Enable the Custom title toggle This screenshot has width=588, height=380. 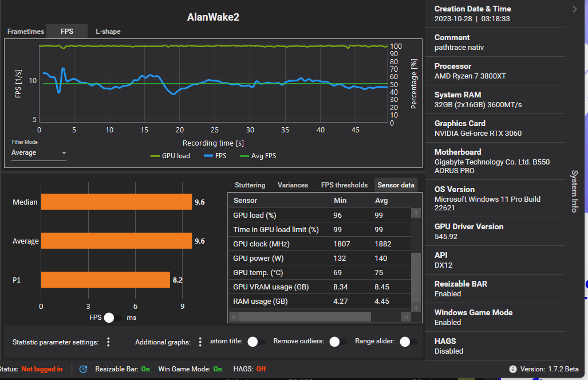pos(257,342)
